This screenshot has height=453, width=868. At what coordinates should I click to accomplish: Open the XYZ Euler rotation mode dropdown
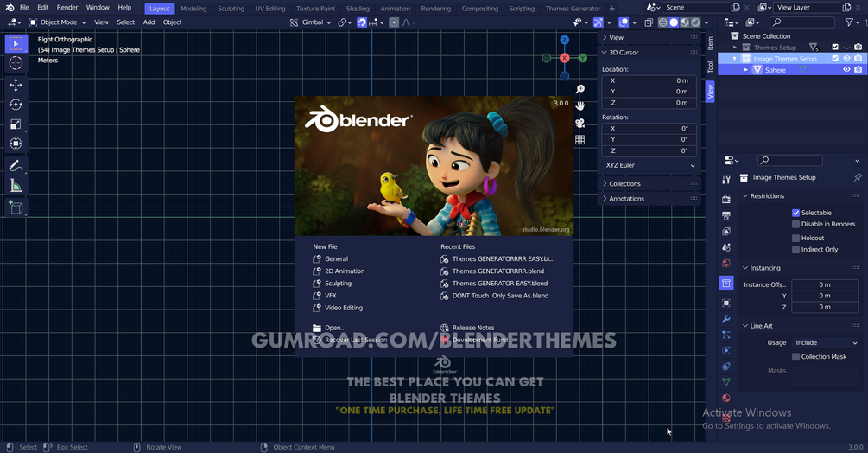649,165
